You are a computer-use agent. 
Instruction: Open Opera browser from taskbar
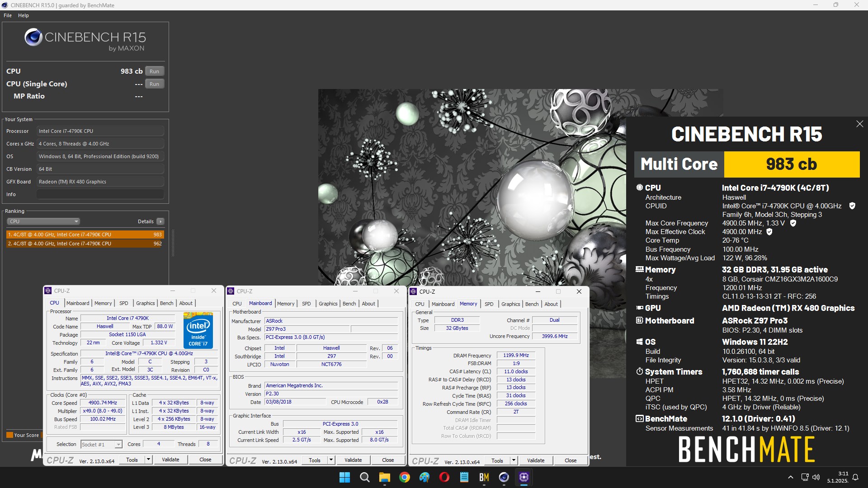(x=444, y=477)
